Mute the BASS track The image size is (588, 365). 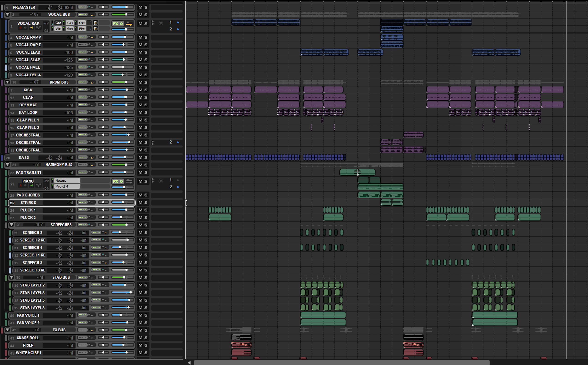pos(140,158)
